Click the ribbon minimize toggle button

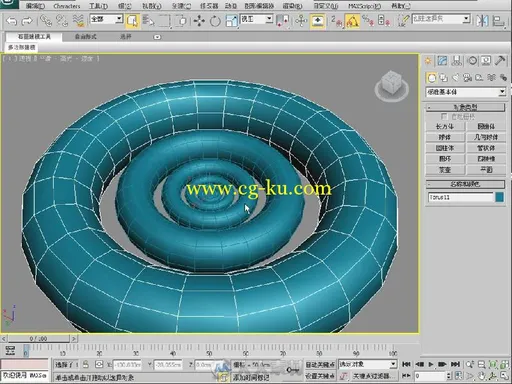click(157, 37)
